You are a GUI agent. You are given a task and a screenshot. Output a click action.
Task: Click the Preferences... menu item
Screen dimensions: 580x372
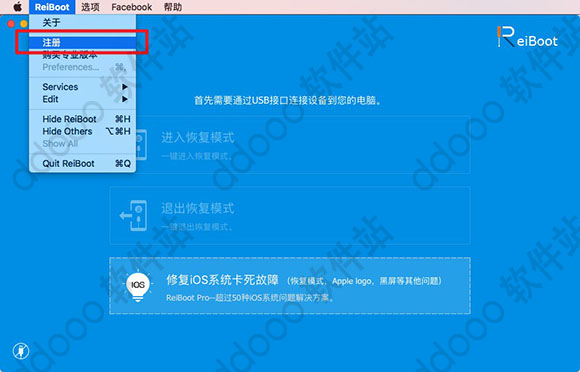point(82,67)
